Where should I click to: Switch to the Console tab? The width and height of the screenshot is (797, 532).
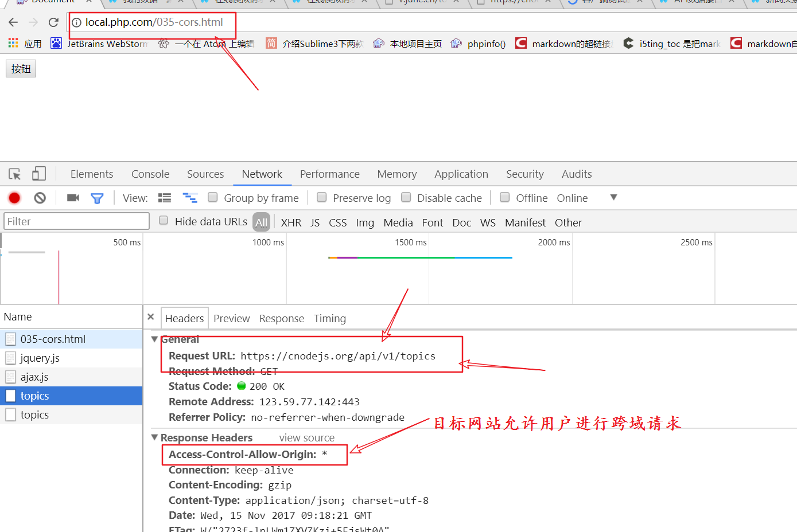coord(150,174)
